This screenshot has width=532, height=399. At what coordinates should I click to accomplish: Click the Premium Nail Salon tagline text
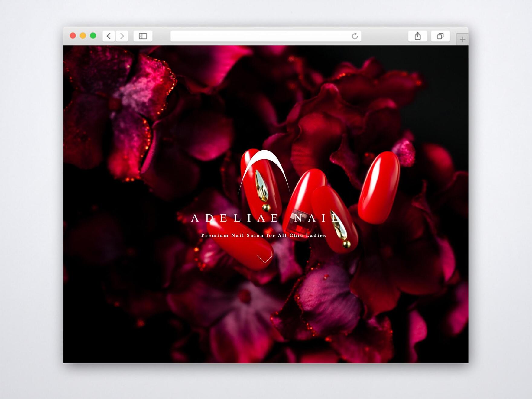click(264, 235)
